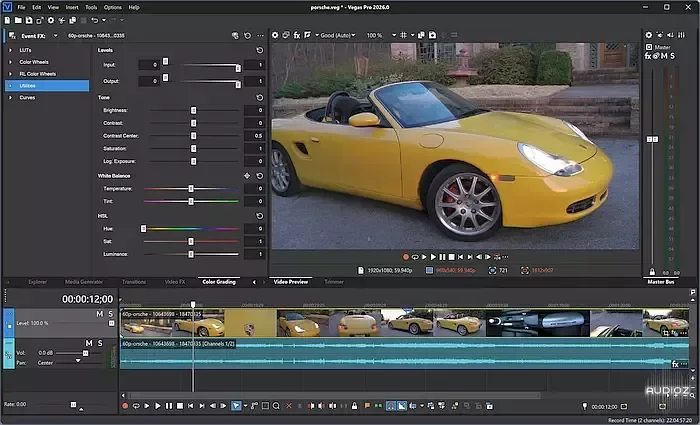
Task: Start recording with the timeline record button
Action: [x=125, y=406]
